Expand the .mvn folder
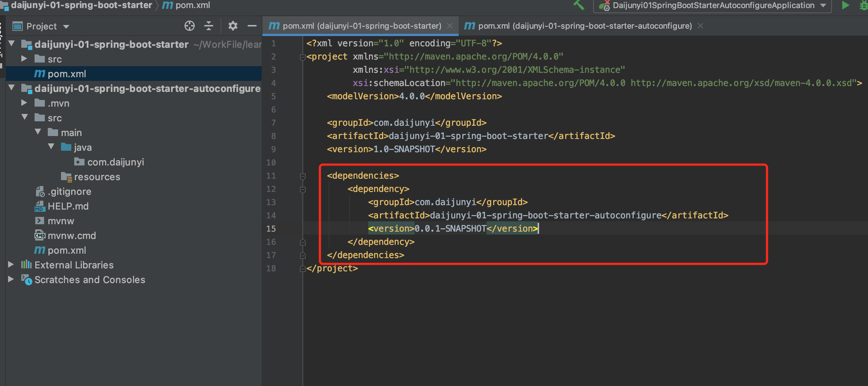The height and width of the screenshot is (386, 868). pos(24,103)
